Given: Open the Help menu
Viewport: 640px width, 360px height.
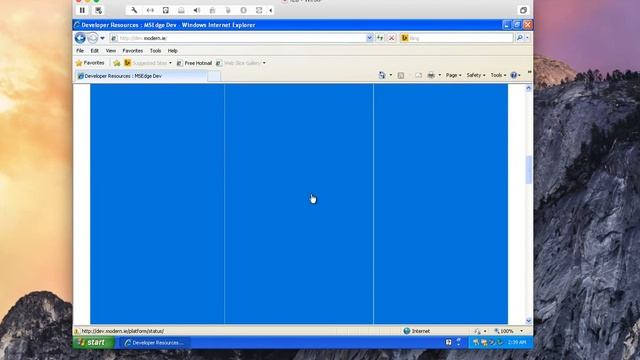Looking at the screenshot, I should point(173,51).
